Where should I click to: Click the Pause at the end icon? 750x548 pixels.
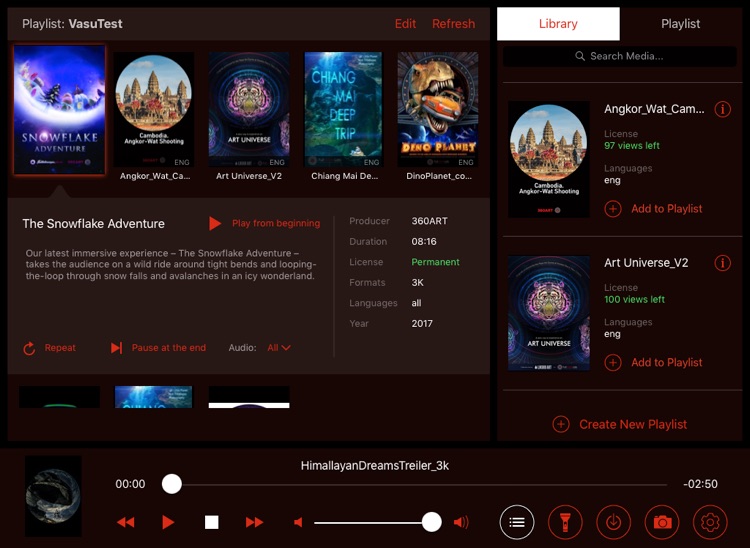point(117,348)
